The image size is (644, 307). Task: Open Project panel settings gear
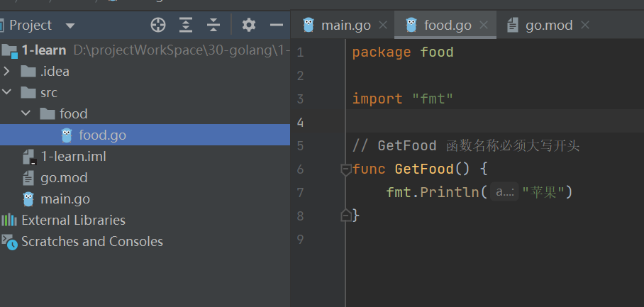tap(248, 26)
